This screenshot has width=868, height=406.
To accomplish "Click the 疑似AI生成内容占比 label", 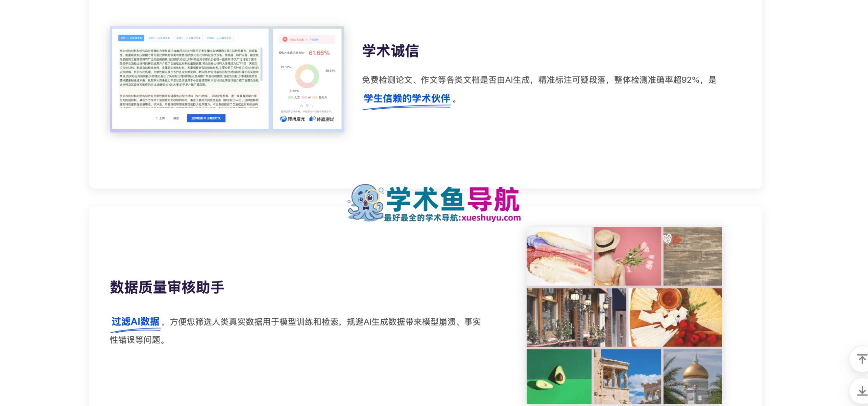I will (x=292, y=53).
